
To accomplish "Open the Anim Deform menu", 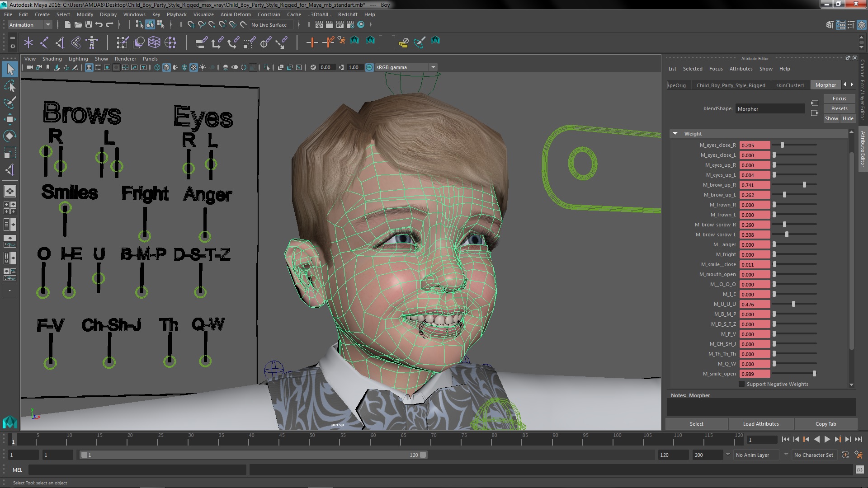I will tap(235, 14).
